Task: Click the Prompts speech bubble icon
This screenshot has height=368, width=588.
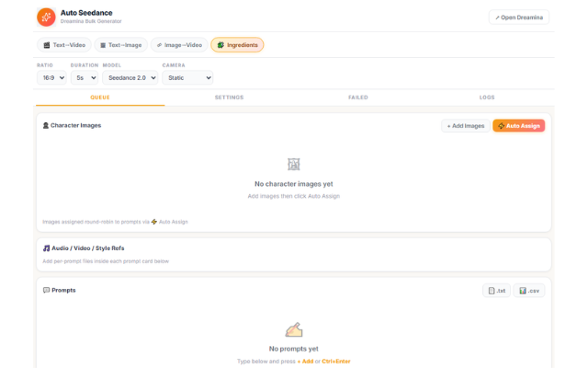Action: point(46,291)
